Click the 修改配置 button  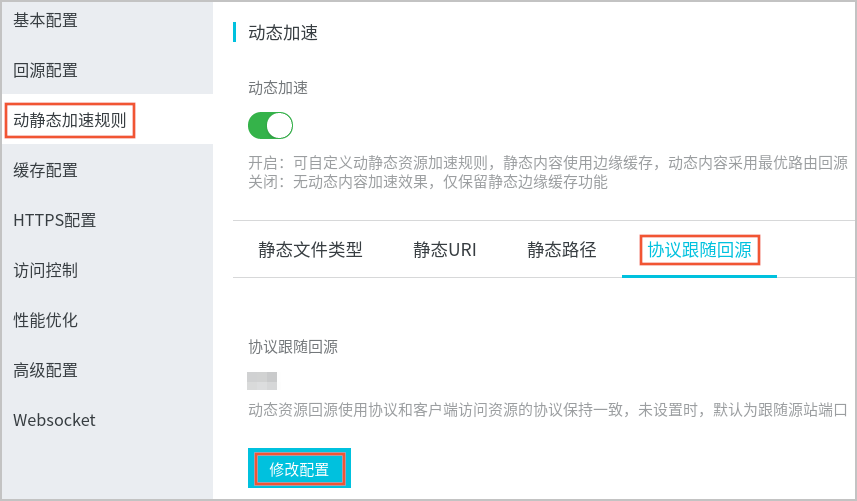[300, 468]
